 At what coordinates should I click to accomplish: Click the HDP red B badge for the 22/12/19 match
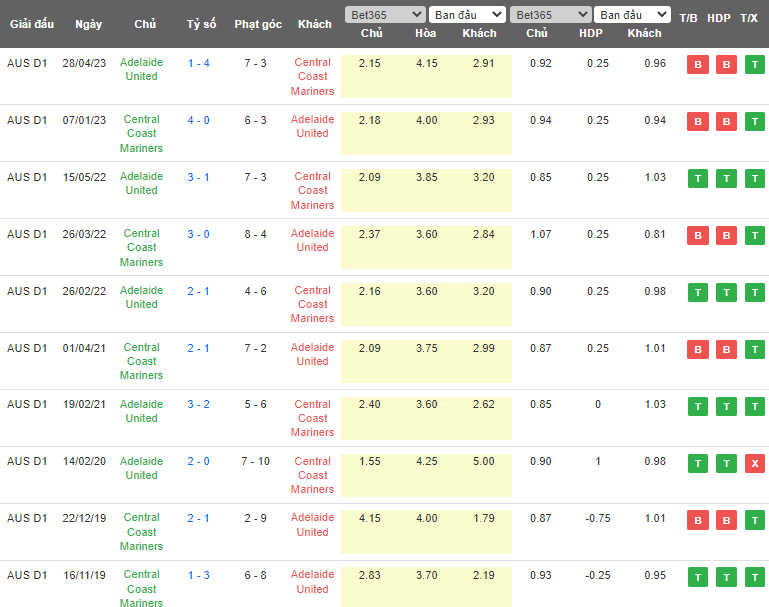pos(726,521)
